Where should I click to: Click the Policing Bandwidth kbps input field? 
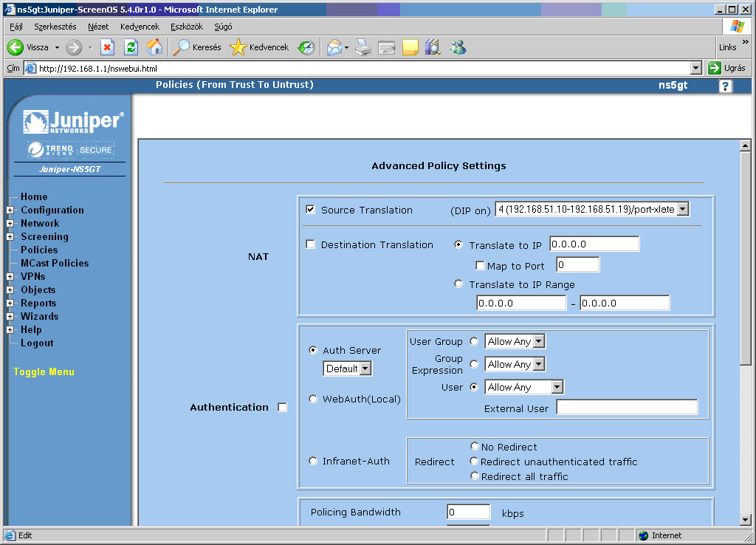tap(468, 513)
